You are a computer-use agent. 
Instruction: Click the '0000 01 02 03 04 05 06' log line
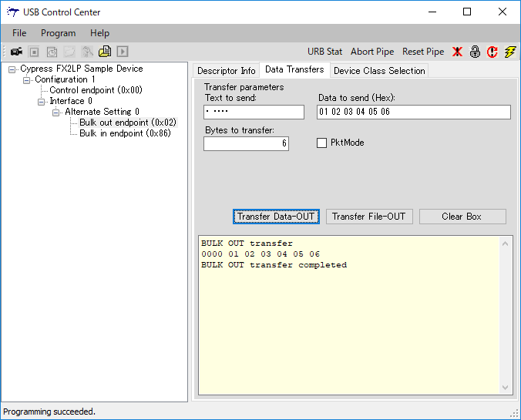tap(260, 254)
